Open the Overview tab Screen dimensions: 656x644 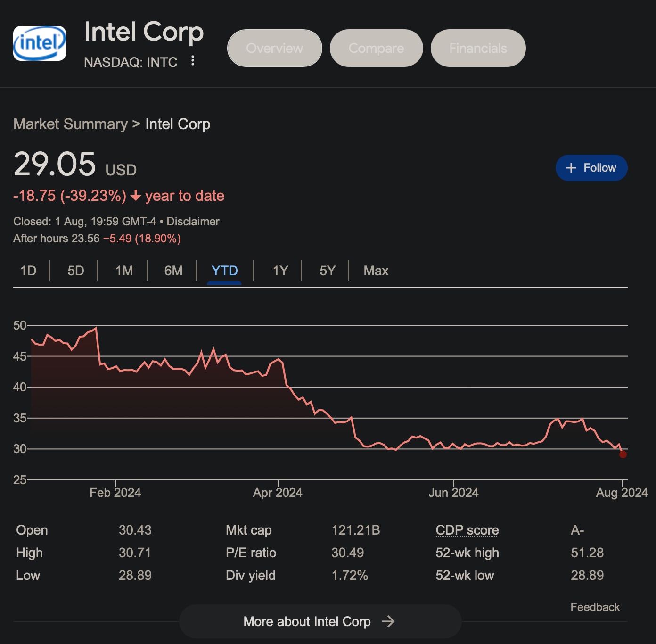275,48
